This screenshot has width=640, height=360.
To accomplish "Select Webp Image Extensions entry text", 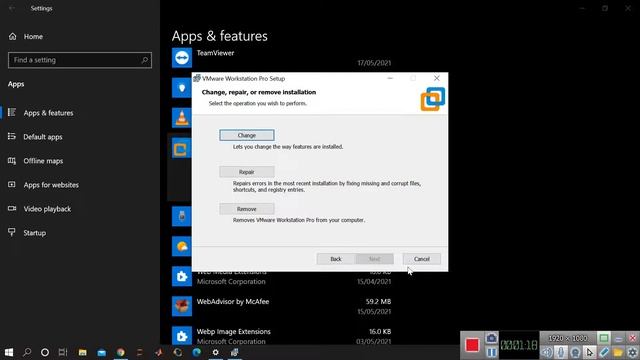I will pos(233,331).
